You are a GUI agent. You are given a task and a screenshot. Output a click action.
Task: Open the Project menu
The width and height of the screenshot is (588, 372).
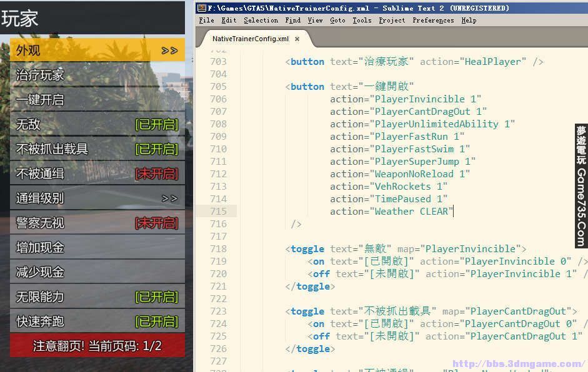392,20
